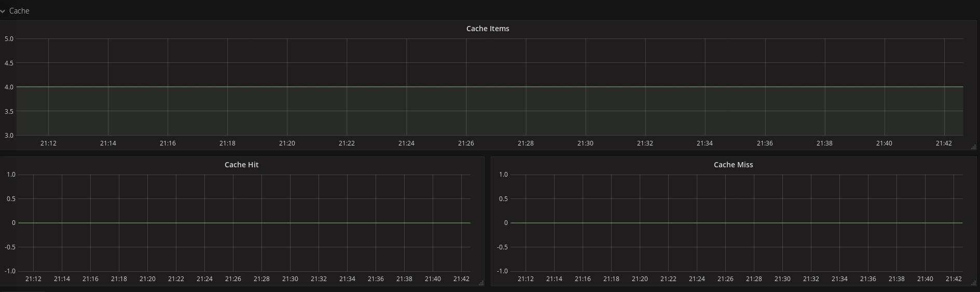The height and width of the screenshot is (292, 980).
Task: Click the 21:40 time label in Cache Hit
Action: pyautogui.click(x=433, y=279)
